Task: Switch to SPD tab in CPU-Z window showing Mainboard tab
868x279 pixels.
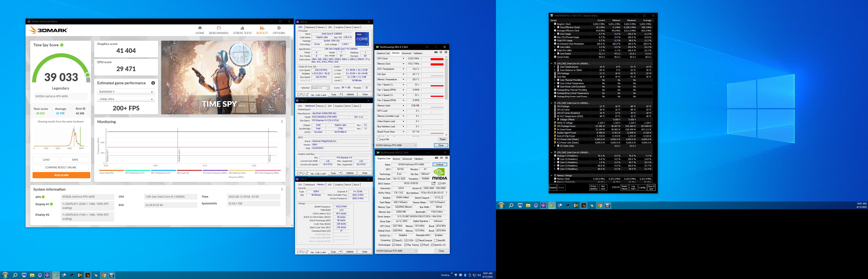Action: (x=330, y=106)
